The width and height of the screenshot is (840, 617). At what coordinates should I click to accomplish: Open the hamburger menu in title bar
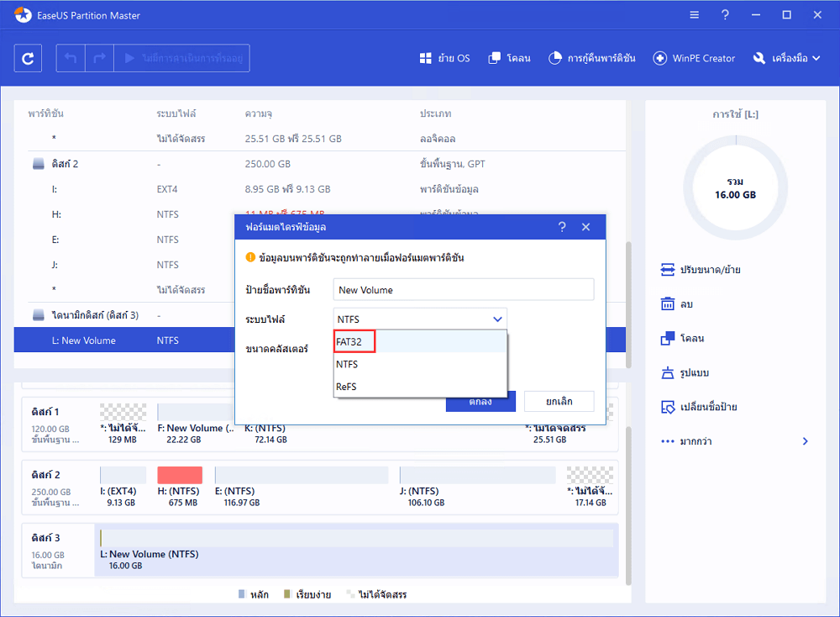695,15
